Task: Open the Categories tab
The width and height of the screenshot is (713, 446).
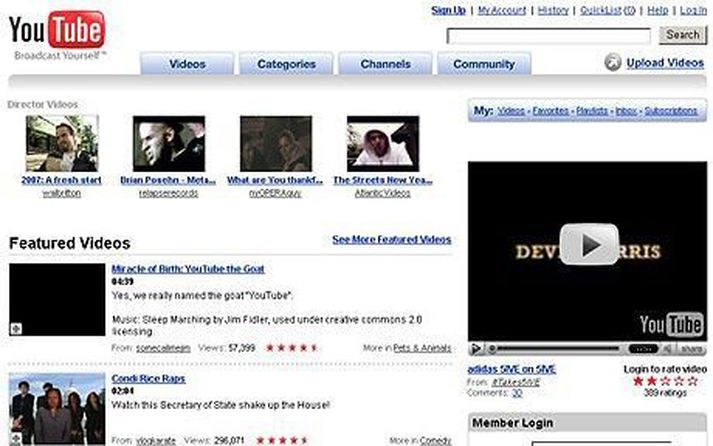Action: [x=286, y=64]
